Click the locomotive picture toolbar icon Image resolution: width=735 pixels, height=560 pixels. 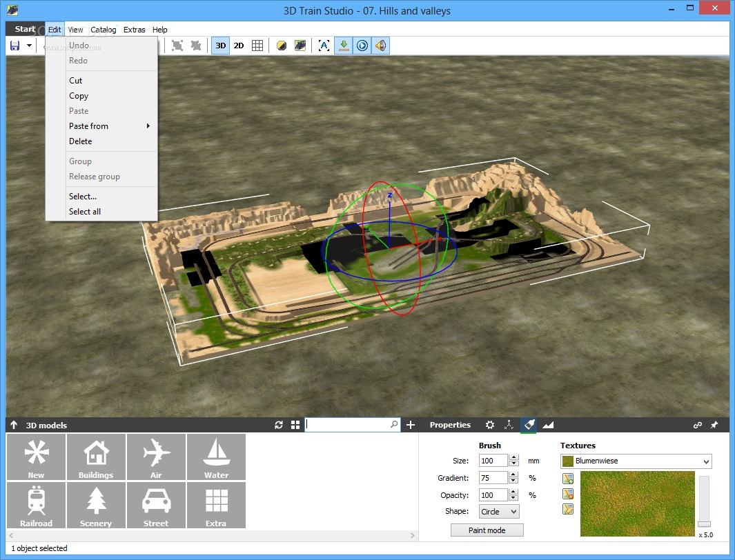(300, 46)
